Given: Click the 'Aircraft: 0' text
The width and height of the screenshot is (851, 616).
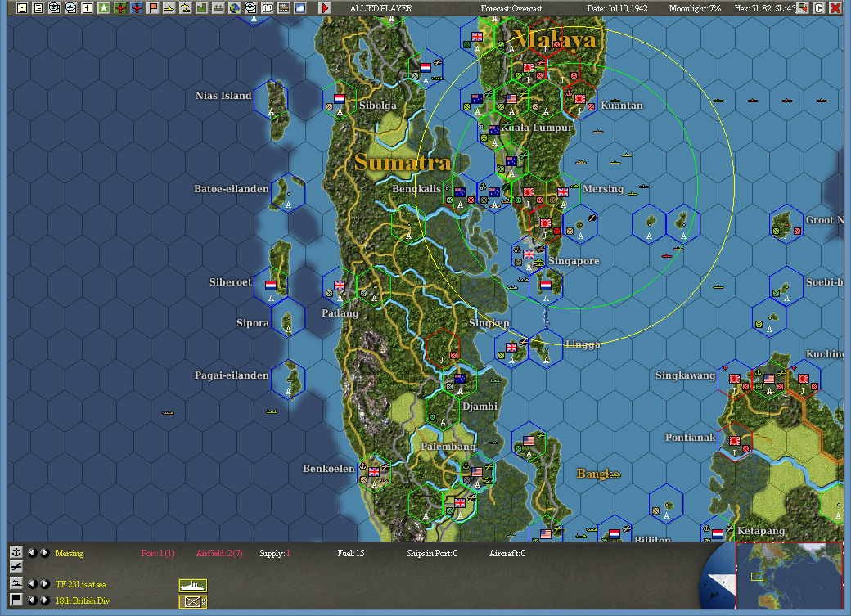Looking at the screenshot, I should [507, 554].
